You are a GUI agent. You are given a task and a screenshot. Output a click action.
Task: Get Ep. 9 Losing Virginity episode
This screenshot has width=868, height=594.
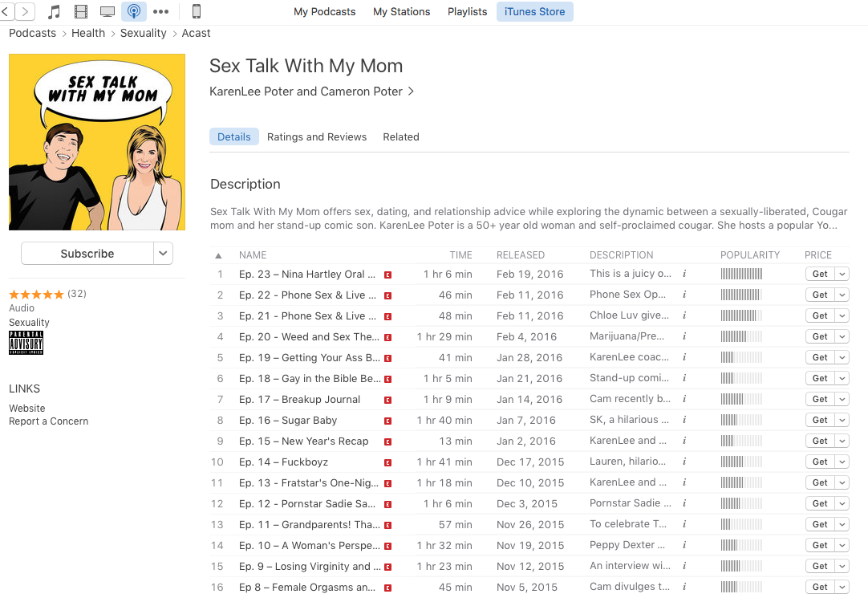820,566
